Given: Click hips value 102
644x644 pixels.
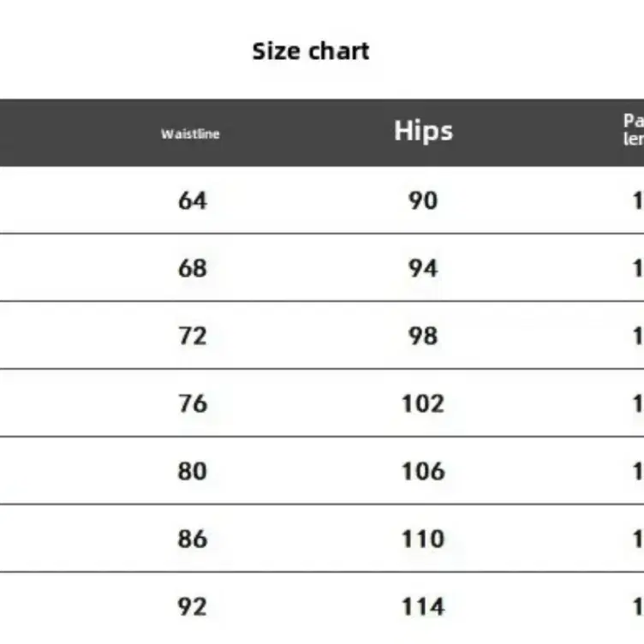Looking at the screenshot, I should click(x=423, y=403).
